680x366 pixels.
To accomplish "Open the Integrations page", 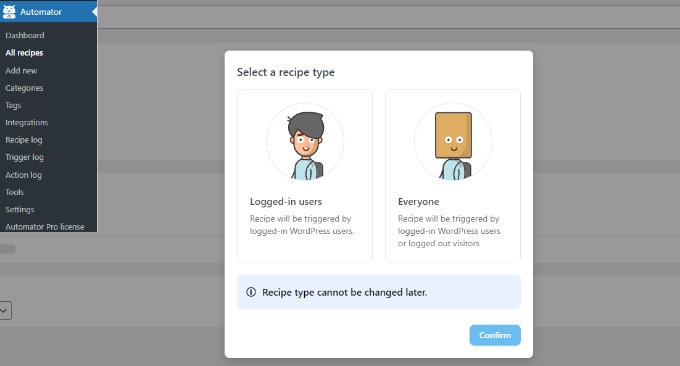I will [26, 122].
